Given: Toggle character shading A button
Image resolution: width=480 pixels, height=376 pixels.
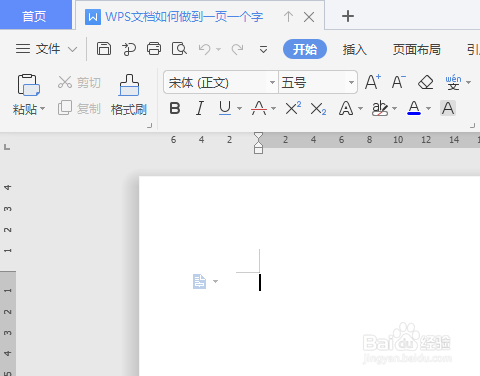Looking at the screenshot, I should pyautogui.click(x=448, y=108).
